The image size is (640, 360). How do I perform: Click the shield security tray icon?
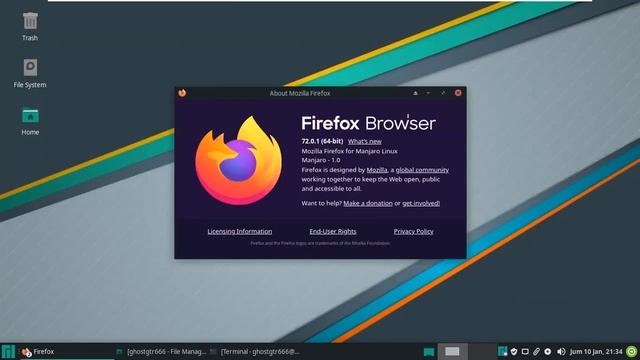pyautogui.click(x=514, y=351)
